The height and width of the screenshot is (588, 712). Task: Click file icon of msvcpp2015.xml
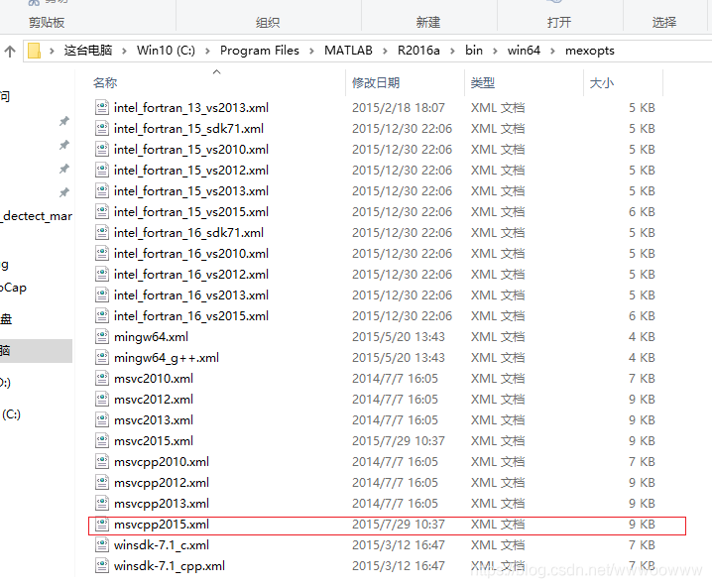102,525
